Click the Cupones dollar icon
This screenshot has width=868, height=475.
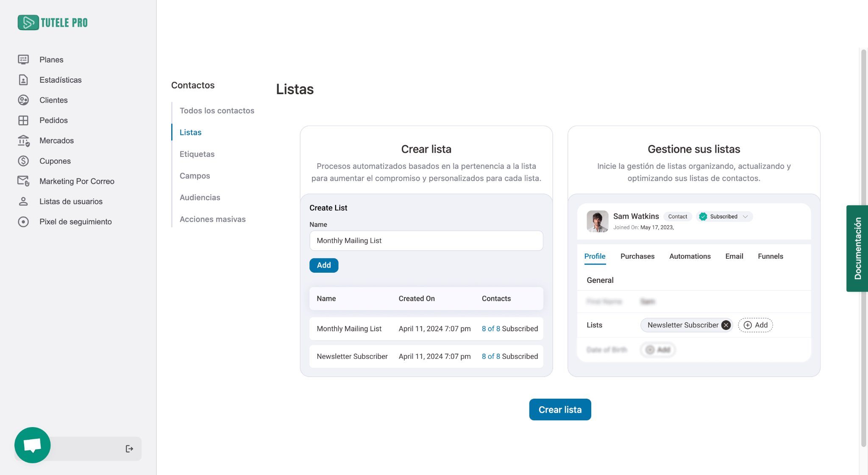[23, 161]
